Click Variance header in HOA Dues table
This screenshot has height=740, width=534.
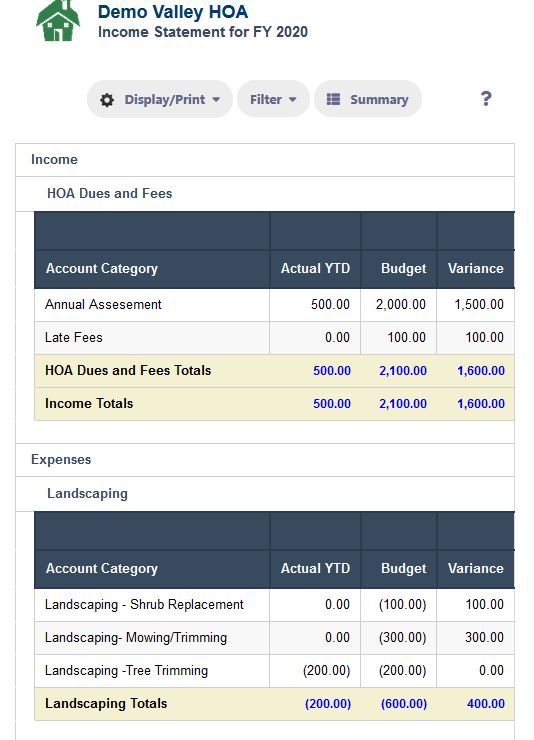coord(476,269)
